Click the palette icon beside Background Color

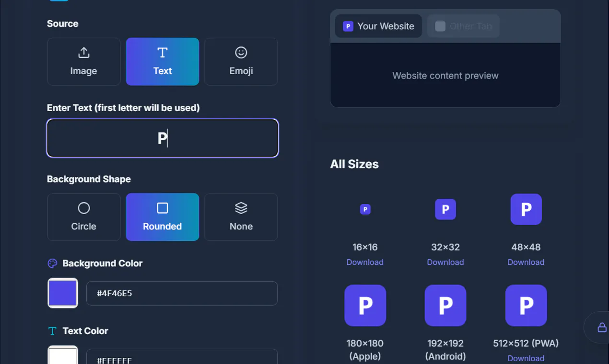(52, 263)
